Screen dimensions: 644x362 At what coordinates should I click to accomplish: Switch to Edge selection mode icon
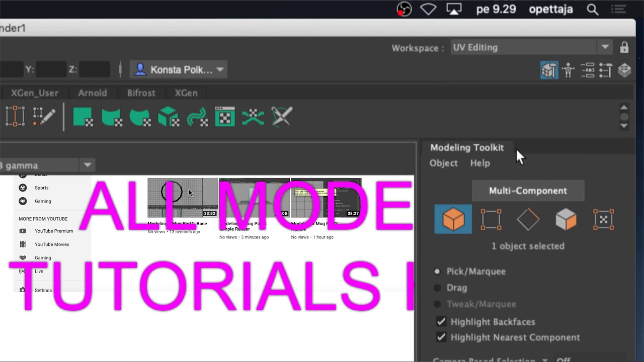[528, 220]
